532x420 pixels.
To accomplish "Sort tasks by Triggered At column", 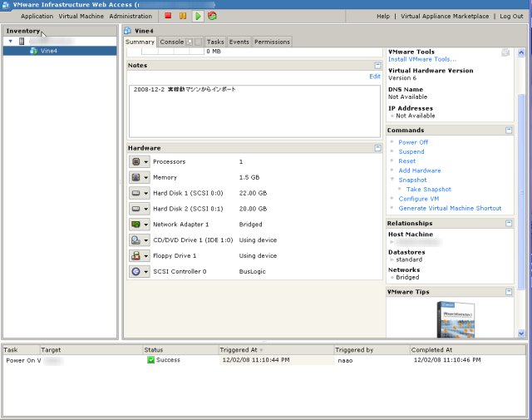I will (275, 349).
